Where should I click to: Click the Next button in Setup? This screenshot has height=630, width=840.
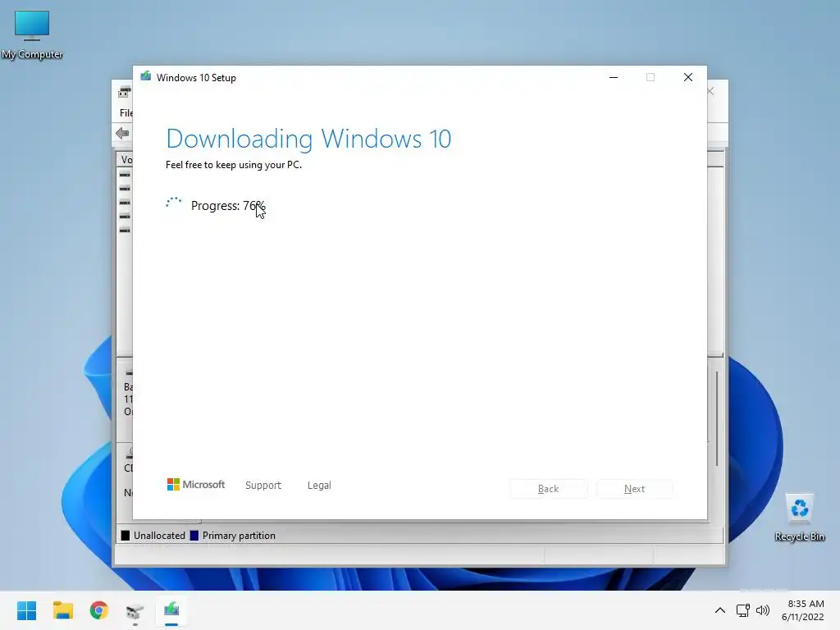tap(634, 489)
